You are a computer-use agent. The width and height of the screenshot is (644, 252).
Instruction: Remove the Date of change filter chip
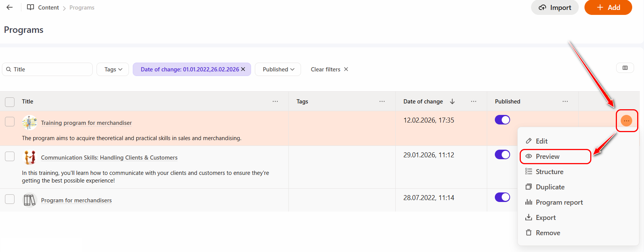(243, 69)
